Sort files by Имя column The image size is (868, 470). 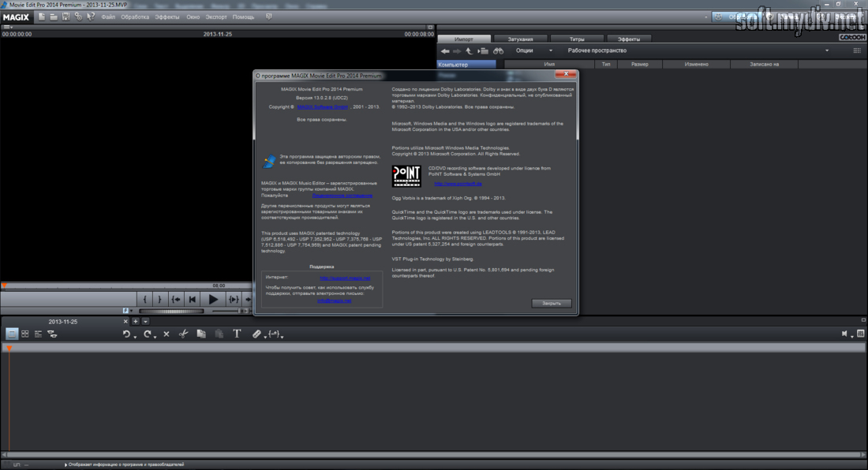click(x=549, y=65)
